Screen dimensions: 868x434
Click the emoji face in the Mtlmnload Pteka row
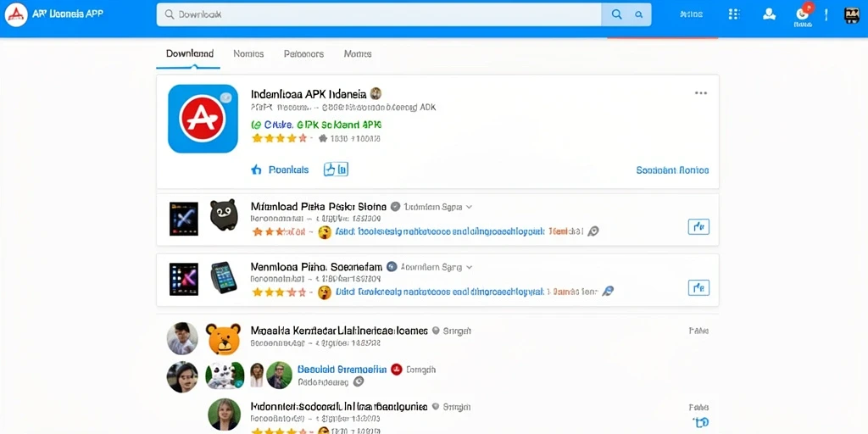click(x=325, y=232)
